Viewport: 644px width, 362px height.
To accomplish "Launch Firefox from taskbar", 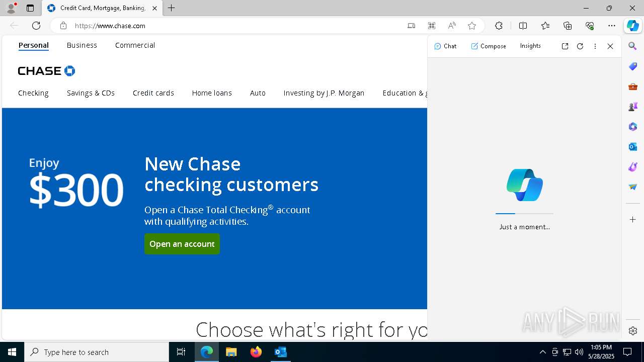I will [256, 352].
